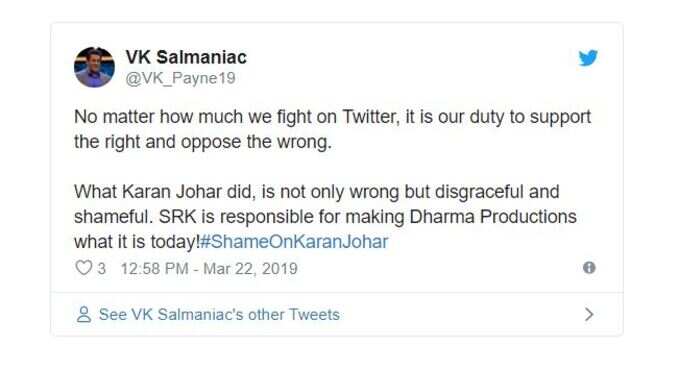See VK Salmaniac's other Tweets
The height and width of the screenshot is (371, 680).
coord(219,315)
